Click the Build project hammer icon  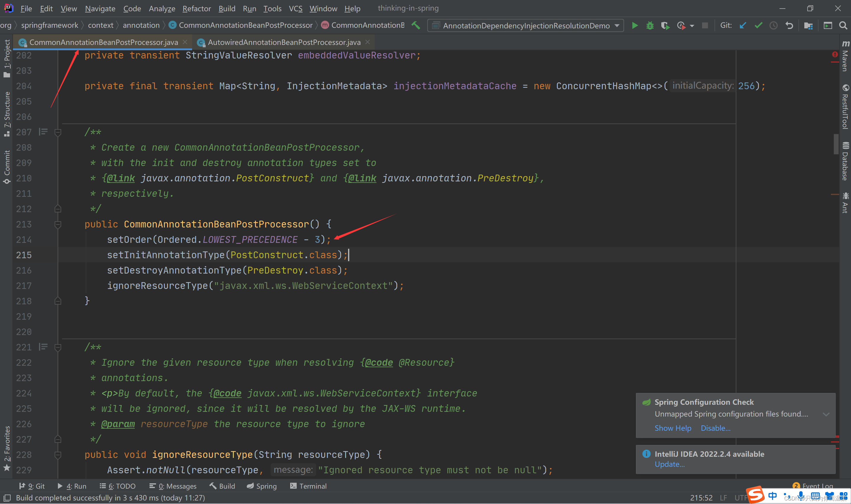(x=416, y=25)
